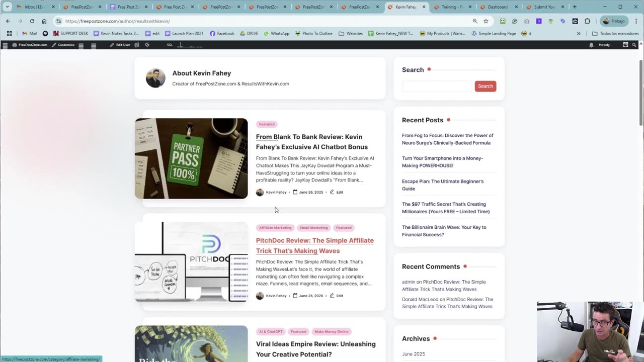This screenshot has height=362, width=644.
Task: Open the Facebook bookmark
Action: pos(222,33)
